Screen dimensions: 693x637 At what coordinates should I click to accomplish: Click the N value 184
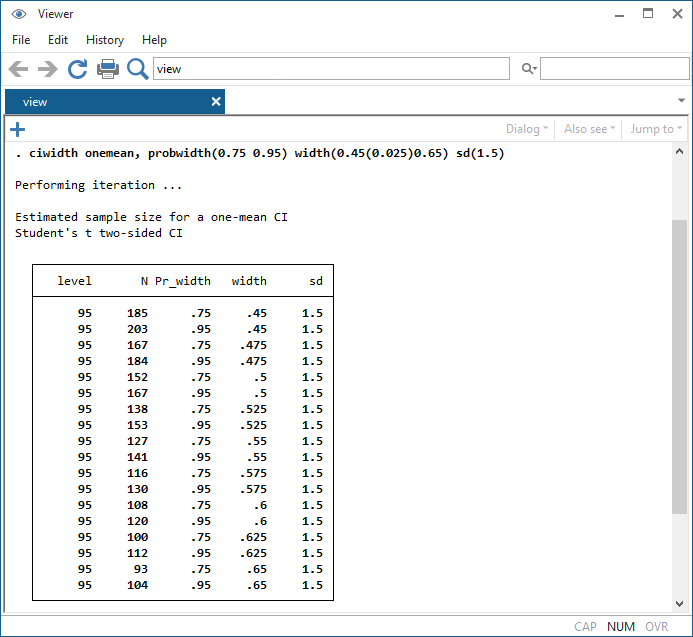click(x=137, y=361)
